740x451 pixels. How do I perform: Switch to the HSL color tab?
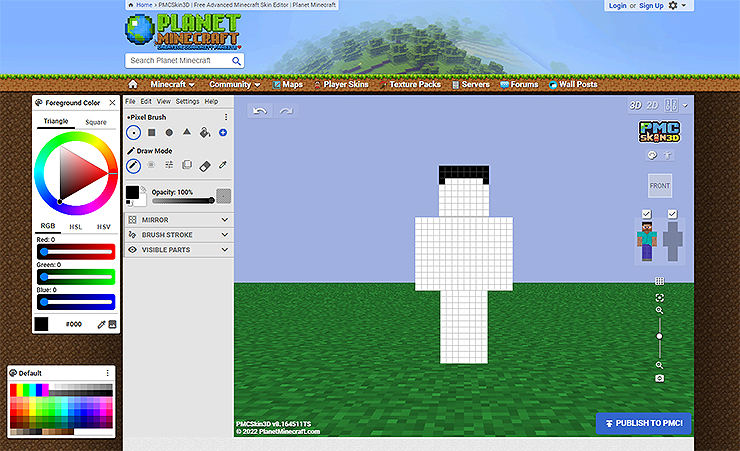[76, 227]
